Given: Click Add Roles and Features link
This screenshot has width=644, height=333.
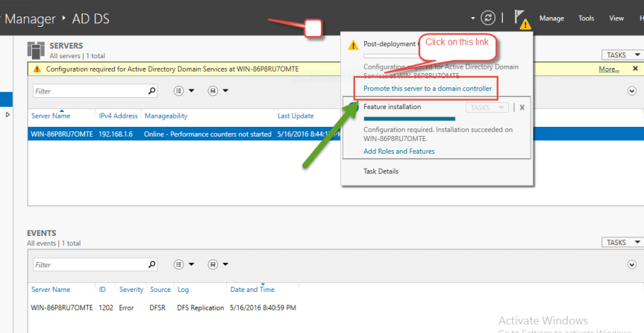Looking at the screenshot, I should 398,152.
